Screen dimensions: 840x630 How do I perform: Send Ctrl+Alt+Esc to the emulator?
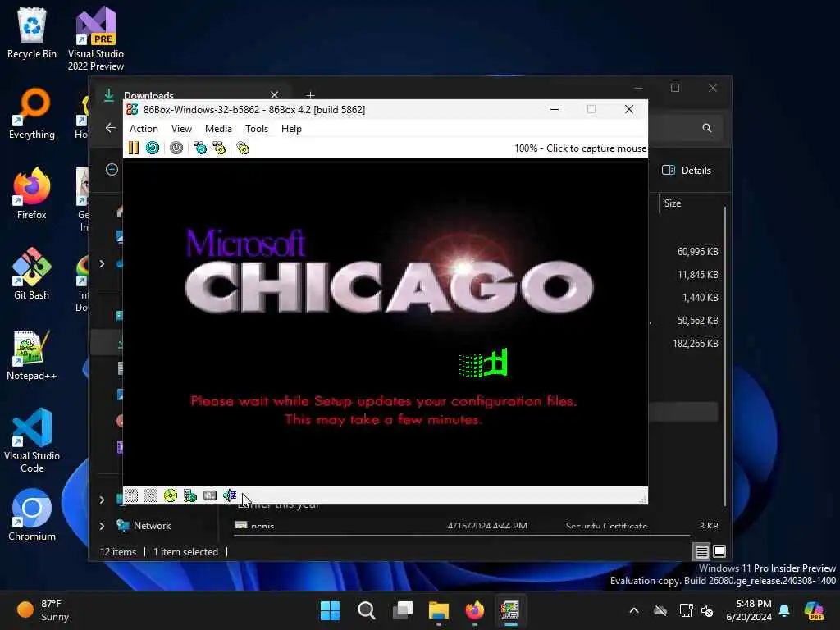(x=219, y=148)
